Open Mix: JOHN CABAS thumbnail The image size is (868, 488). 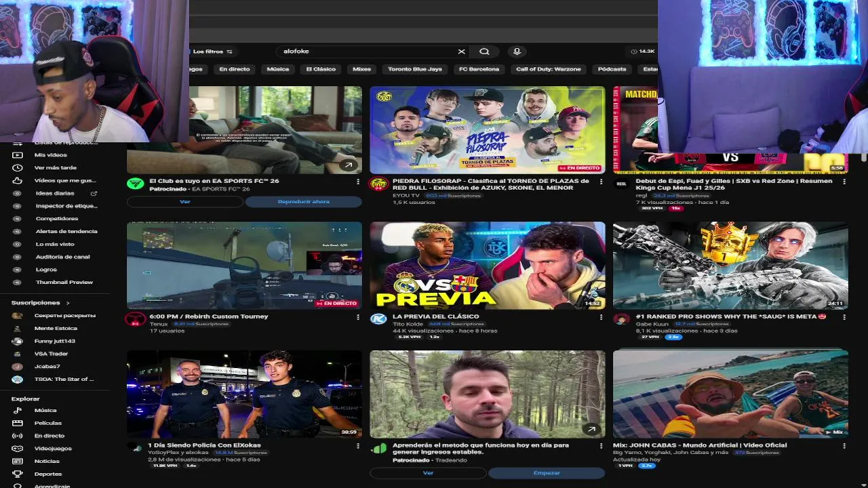pyautogui.click(x=730, y=394)
